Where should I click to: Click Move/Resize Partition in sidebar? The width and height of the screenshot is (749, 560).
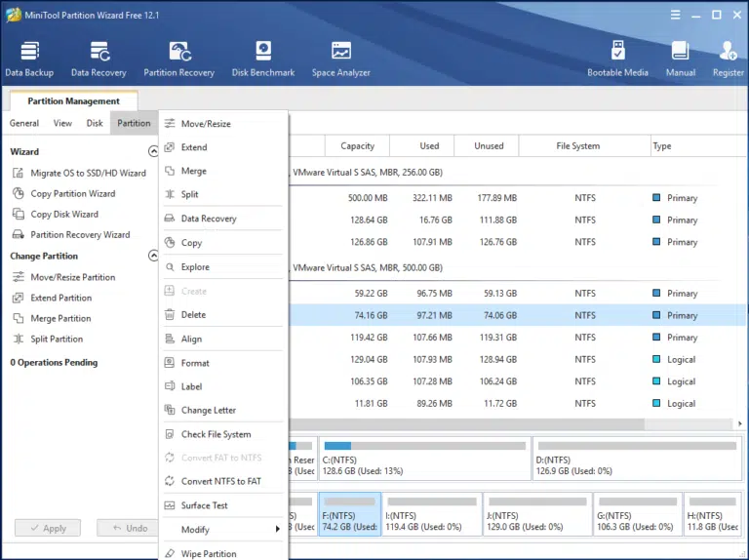(64, 277)
